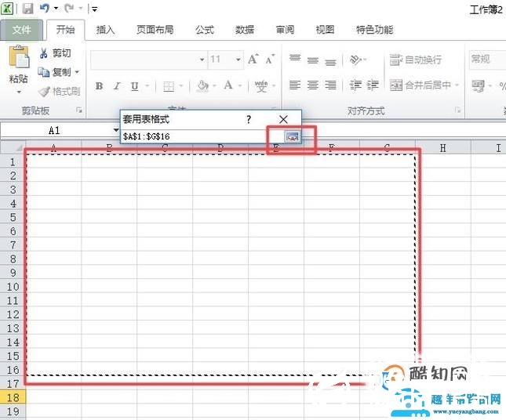
Task: Toggle underline formatting
Action: [135, 86]
